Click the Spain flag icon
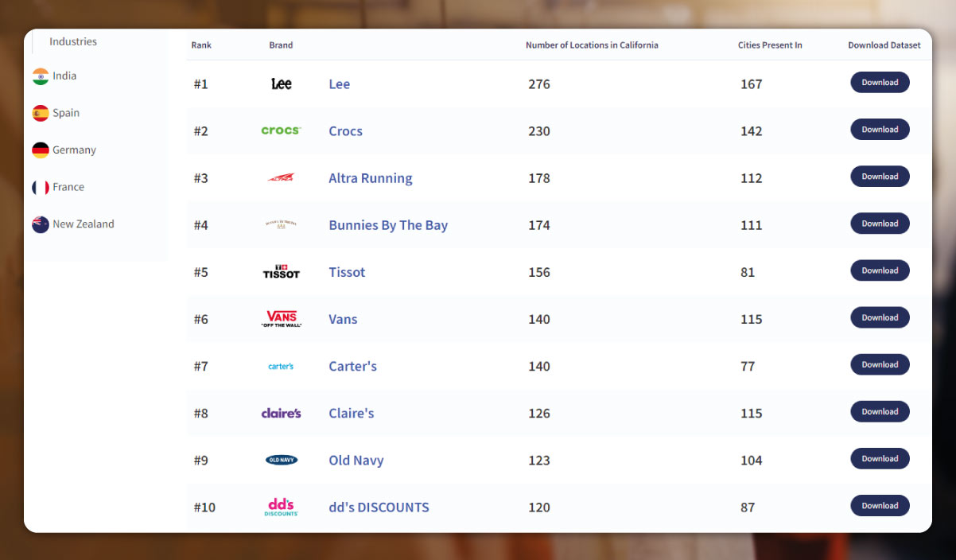956x560 pixels. pos(41,113)
